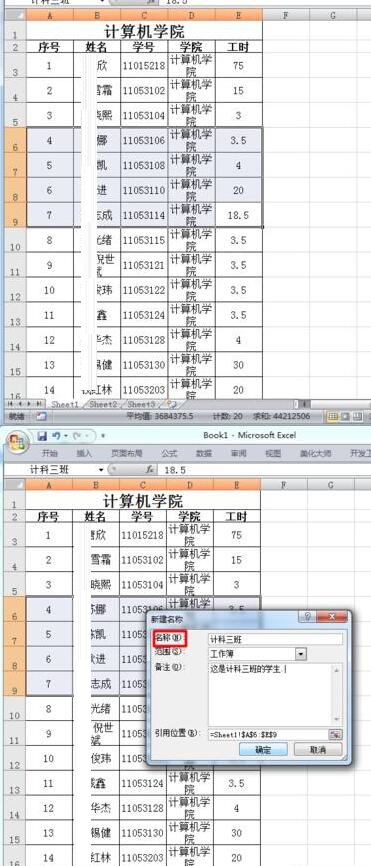
Task: Confirm the dialog with 确定
Action: pos(263,749)
